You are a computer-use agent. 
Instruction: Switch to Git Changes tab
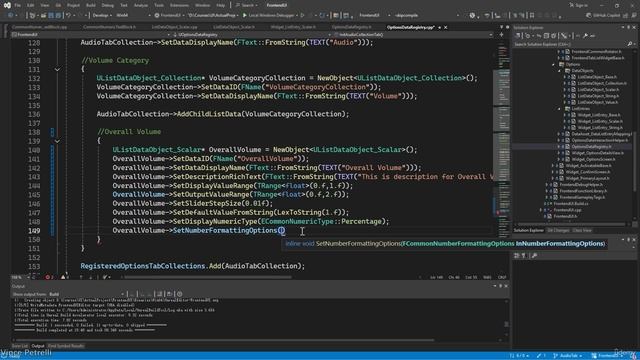click(558, 230)
